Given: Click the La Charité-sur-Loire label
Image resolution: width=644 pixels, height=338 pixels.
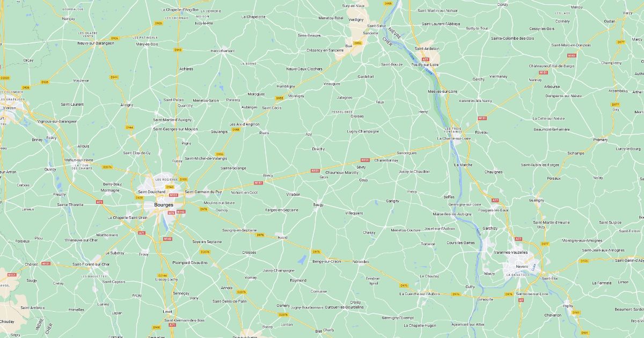Looking at the screenshot, I should (454, 138).
